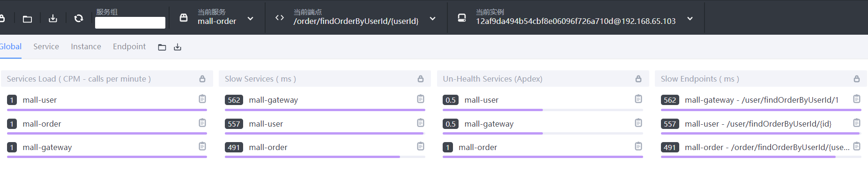This screenshot has height=181, width=868.
Task: Switch to the Endpoint tab
Action: coord(129,46)
